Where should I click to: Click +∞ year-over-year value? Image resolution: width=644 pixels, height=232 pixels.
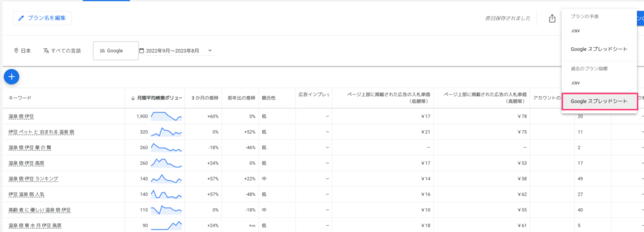(x=252, y=226)
